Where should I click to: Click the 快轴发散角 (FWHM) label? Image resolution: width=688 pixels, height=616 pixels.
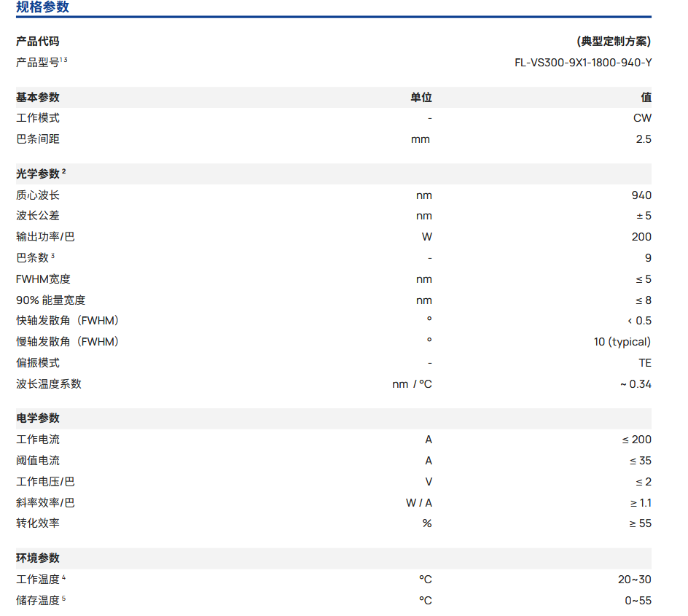pos(68,321)
